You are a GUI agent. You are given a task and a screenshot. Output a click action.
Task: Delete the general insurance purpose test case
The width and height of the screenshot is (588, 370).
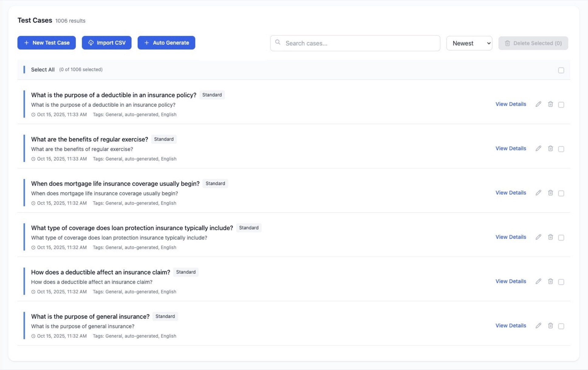tap(550, 326)
